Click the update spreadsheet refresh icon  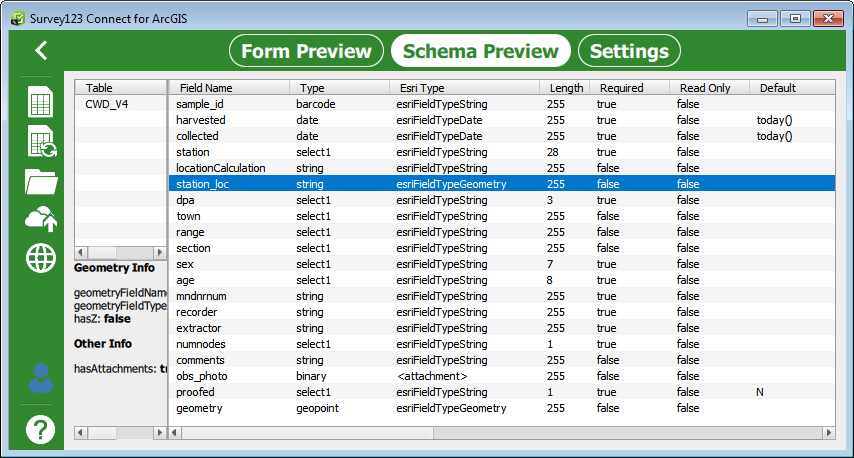click(x=42, y=142)
